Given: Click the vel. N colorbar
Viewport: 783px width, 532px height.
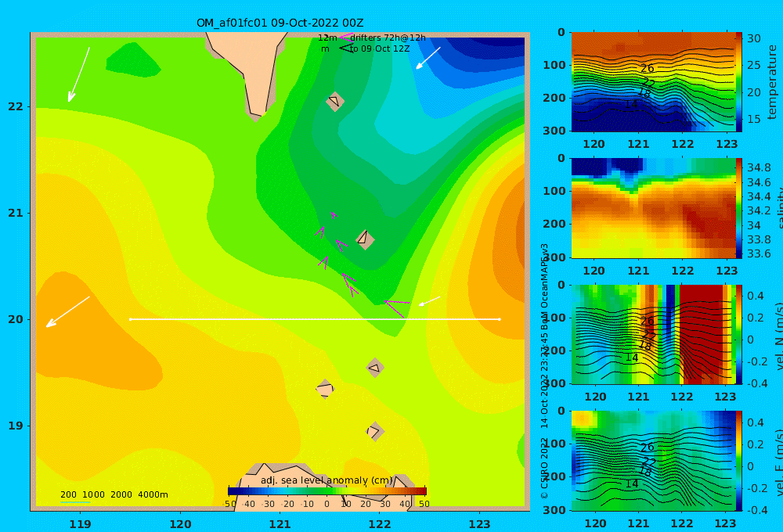Looking at the screenshot, I should tap(738, 334).
